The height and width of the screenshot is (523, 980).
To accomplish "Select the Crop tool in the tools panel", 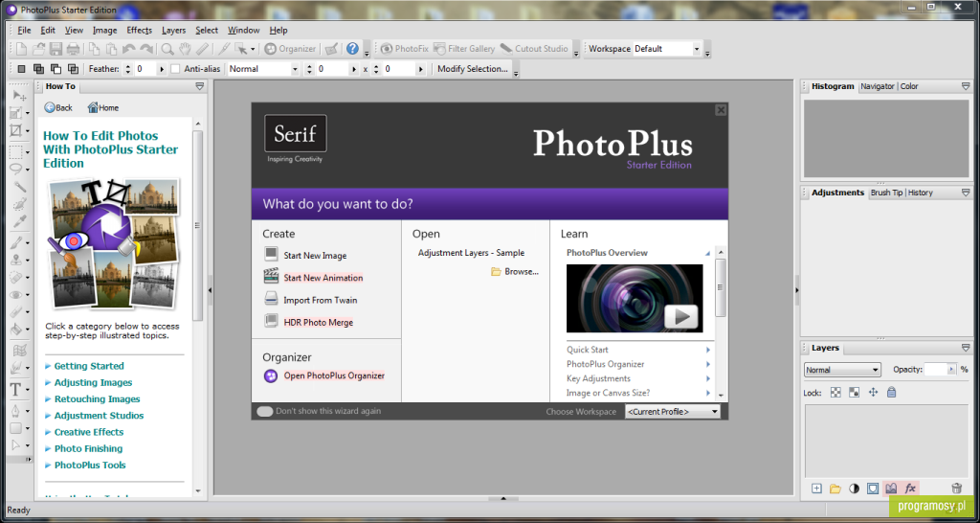I will [x=16, y=130].
